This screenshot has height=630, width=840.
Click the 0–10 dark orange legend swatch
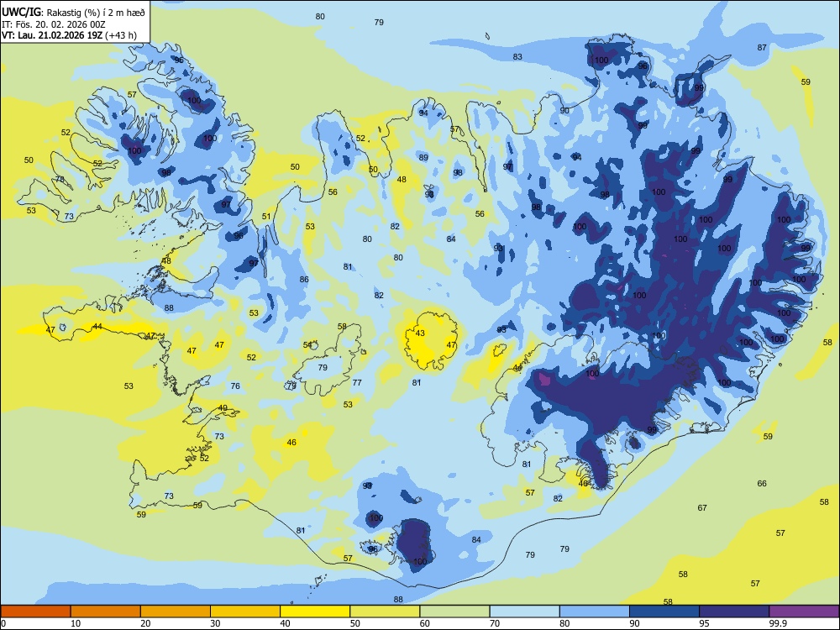coord(35,612)
